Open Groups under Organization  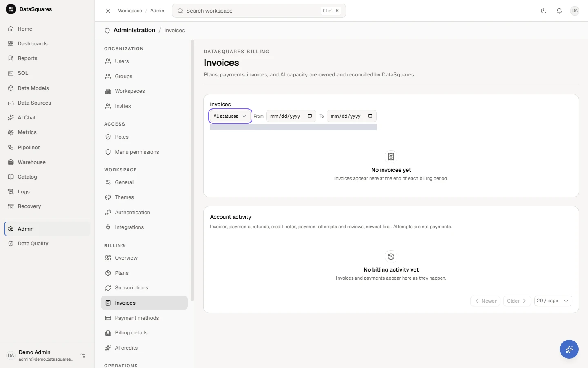pyautogui.click(x=144, y=76)
